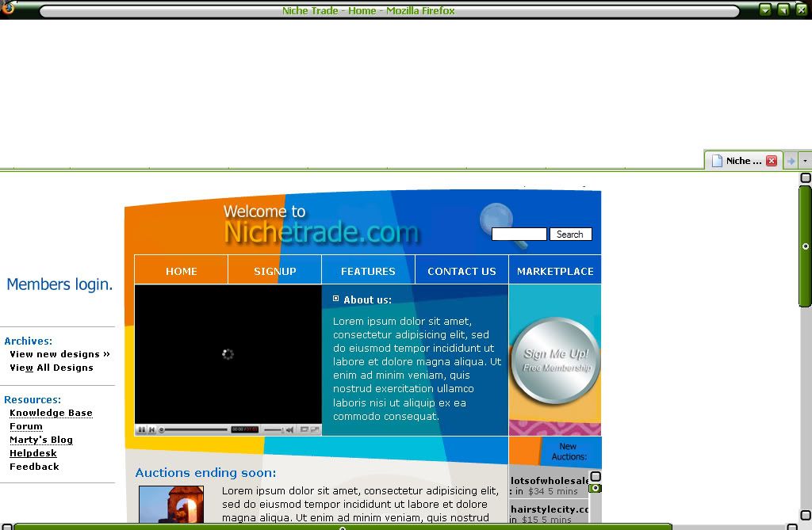Screen dimensions: 812x530
Task: Click horizontal scrollbar left button
Action: (x=7, y=527)
